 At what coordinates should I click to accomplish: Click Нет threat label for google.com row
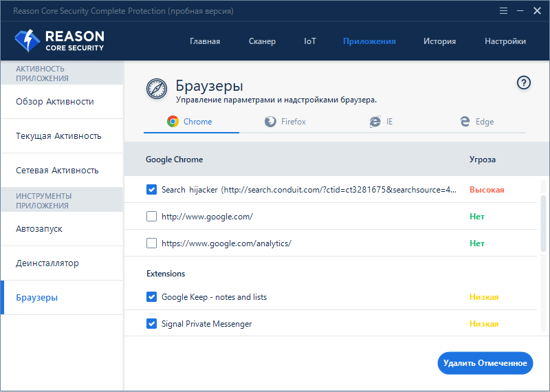coord(477,217)
